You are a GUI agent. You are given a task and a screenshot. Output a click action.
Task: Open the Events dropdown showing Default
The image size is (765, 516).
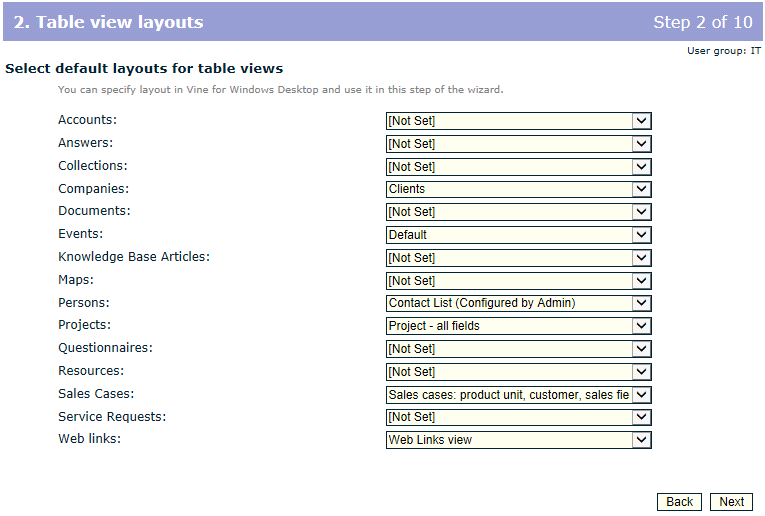pos(519,235)
